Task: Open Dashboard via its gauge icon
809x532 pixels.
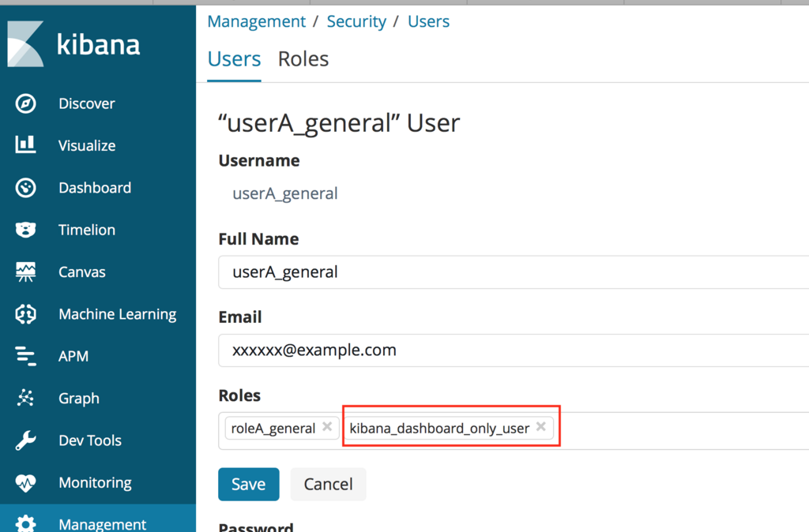Action: [25, 188]
